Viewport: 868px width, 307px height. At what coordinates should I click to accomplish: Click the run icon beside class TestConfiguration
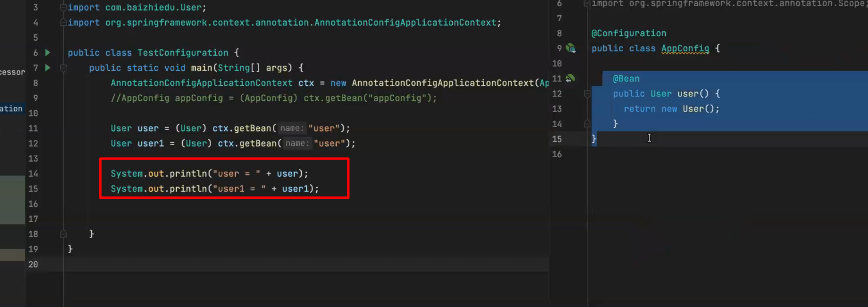click(x=48, y=53)
